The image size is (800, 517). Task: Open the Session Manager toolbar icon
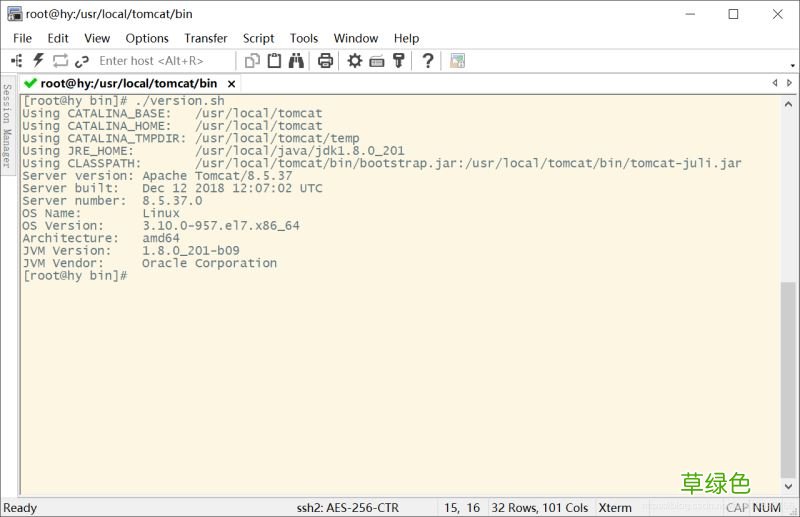16,61
